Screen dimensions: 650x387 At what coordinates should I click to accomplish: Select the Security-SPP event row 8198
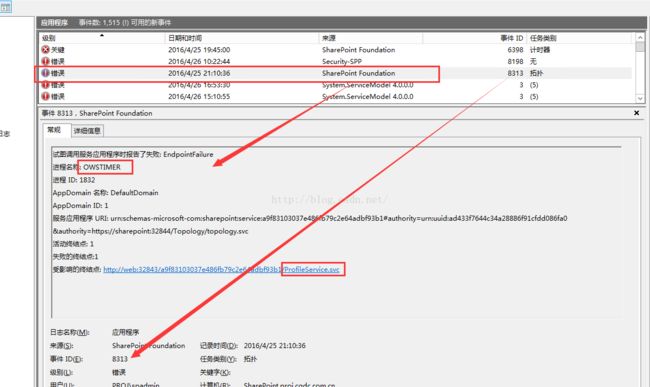(336, 61)
